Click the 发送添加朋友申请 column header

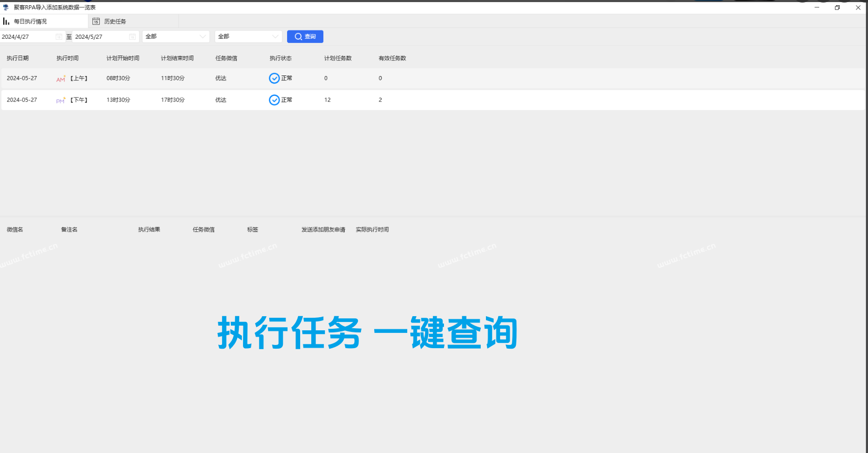pyautogui.click(x=323, y=230)
